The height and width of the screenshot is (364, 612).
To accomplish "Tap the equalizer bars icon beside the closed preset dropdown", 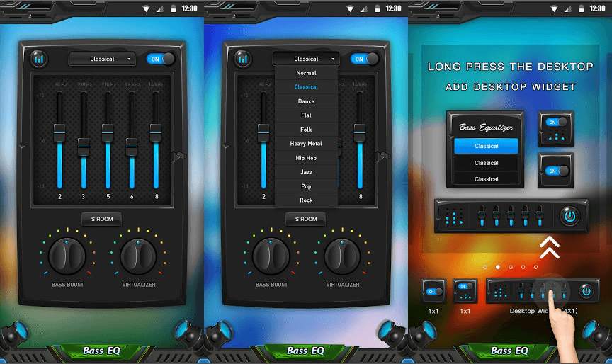I will coord(39,59).
